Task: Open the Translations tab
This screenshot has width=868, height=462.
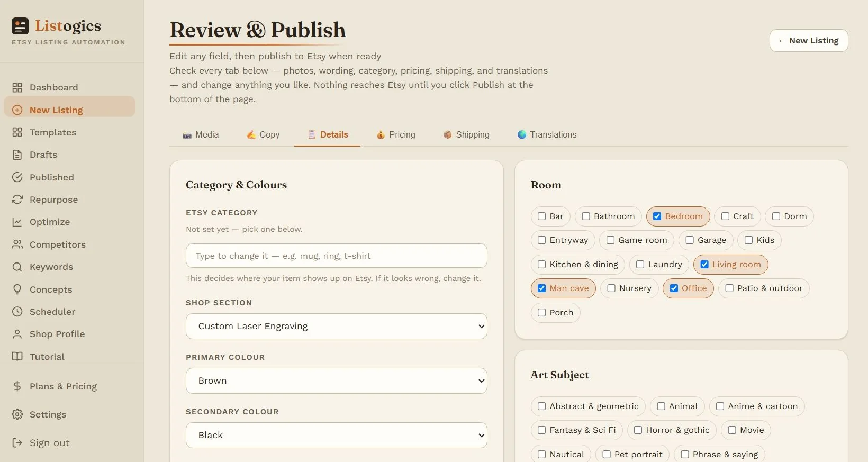Action: click(547, 135)
